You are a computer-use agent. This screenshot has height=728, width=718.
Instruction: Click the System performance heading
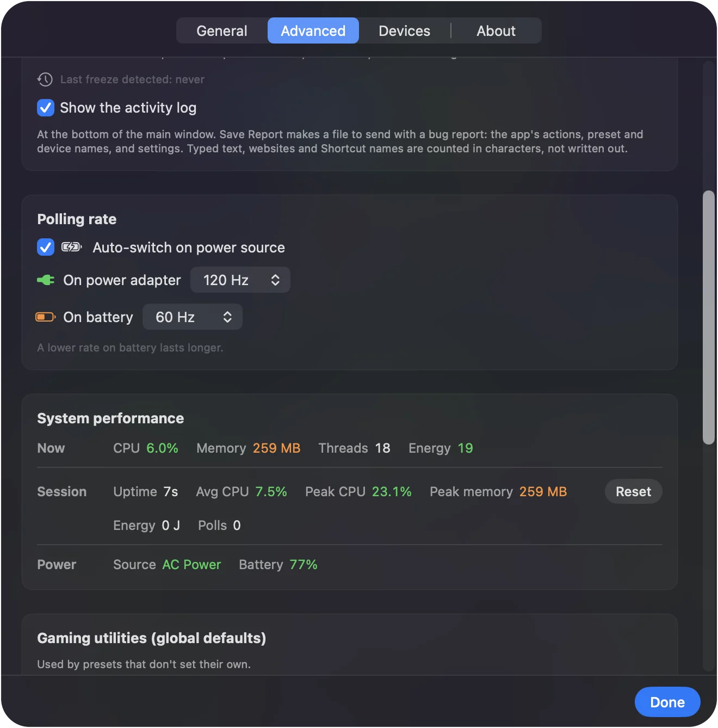(110, 418)
